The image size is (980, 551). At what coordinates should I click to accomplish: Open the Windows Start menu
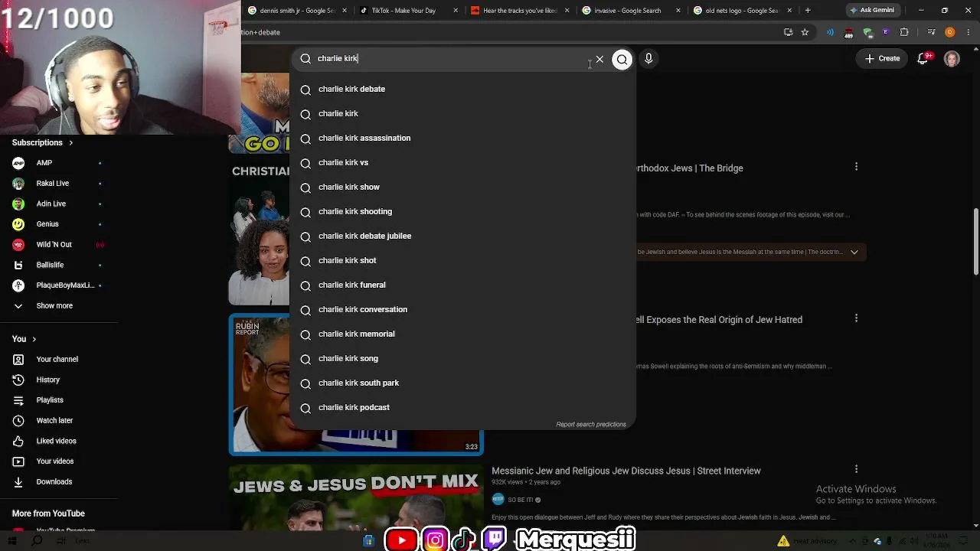click(x=12, y=541)
